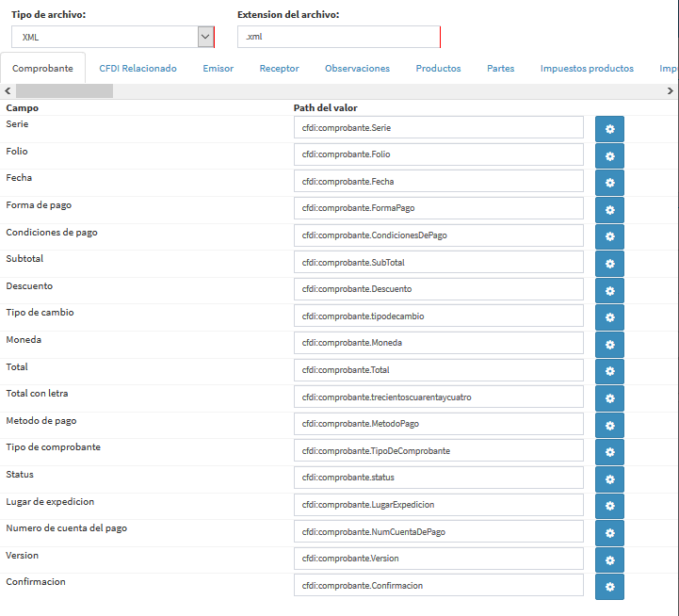The width and height of the screenshot is (679, 616).
Task: Click the tab bar scroll right arrow
Action: coord(671,91)
